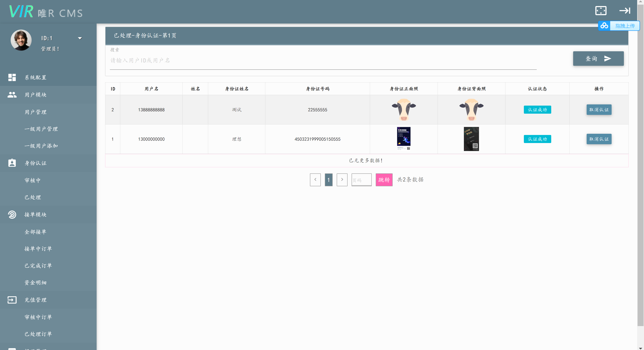Open 用户管理 menu item

click(x=35, y=112)
